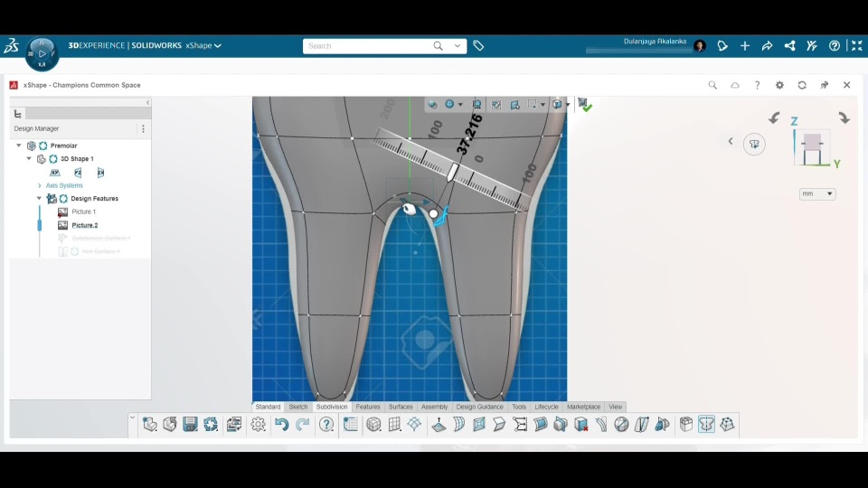Screen dimensions: 868x488
Task: Click the plus add icon in top bar
Action: click(x=744, y=46)
